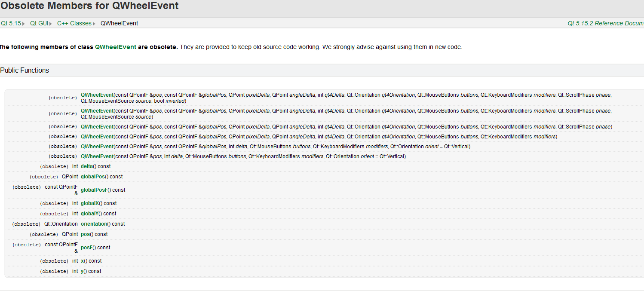Image resolution: width=644 pixels, height=291 pixels.
Task: Open the globalPos() function link
Action: [x=92, y=177]
